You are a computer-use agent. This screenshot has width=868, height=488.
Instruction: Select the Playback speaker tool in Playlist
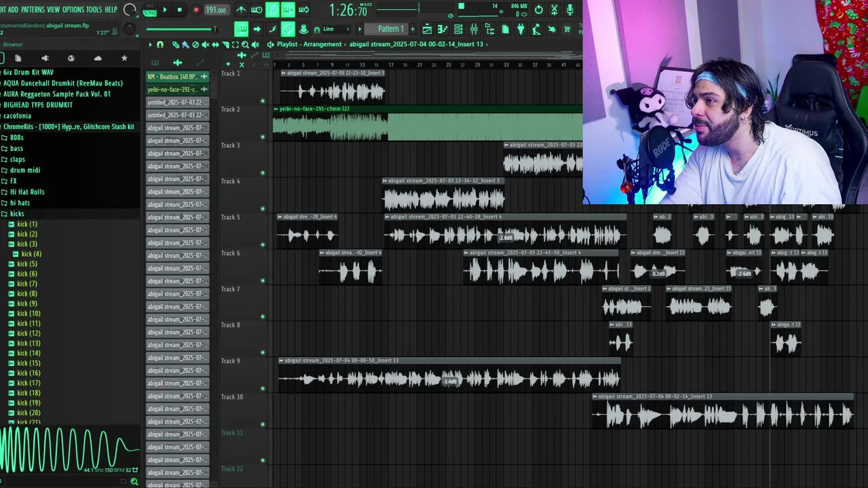255,44
